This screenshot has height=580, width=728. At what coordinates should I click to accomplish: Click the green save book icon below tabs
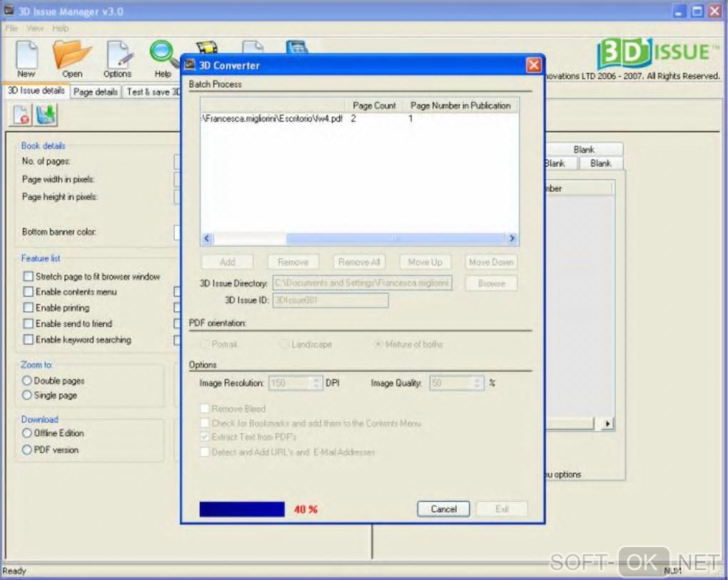[x=46, y=114]
